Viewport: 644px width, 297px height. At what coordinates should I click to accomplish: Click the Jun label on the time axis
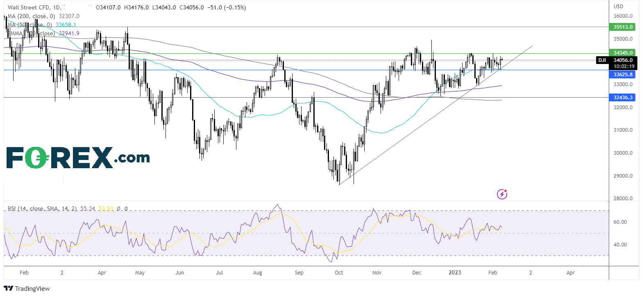coord(179,273)
